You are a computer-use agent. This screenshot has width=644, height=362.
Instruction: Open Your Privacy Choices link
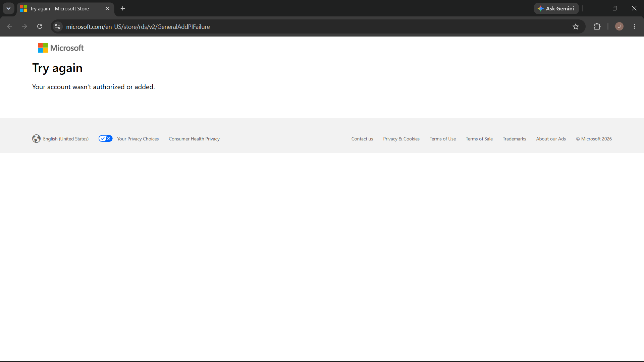coord(138,139)
